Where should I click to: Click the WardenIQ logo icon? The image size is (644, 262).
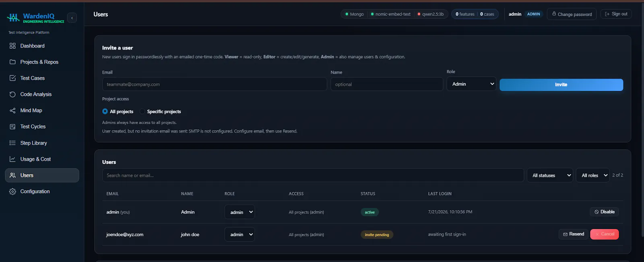[x=13, y=18]
